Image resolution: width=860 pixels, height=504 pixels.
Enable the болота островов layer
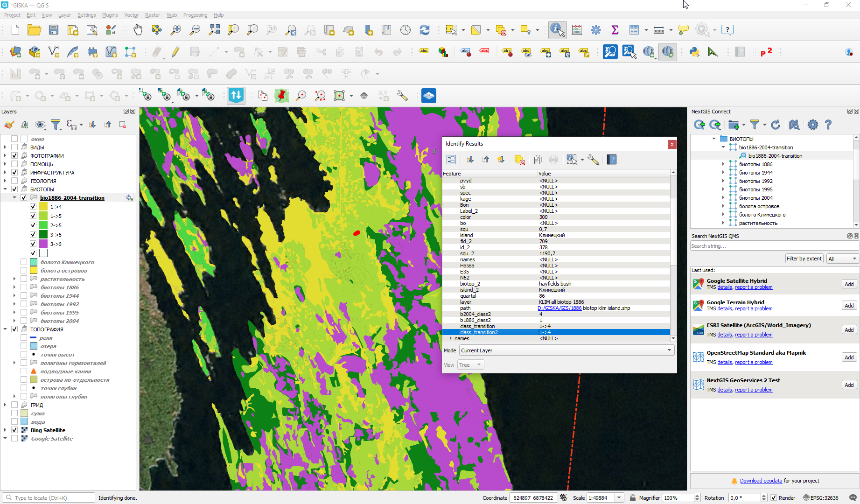[x=24, y=271]
